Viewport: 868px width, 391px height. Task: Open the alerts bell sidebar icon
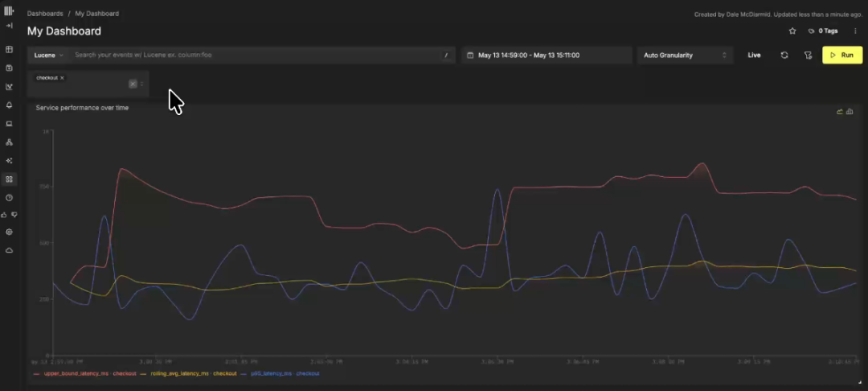(x=9, y=105)
